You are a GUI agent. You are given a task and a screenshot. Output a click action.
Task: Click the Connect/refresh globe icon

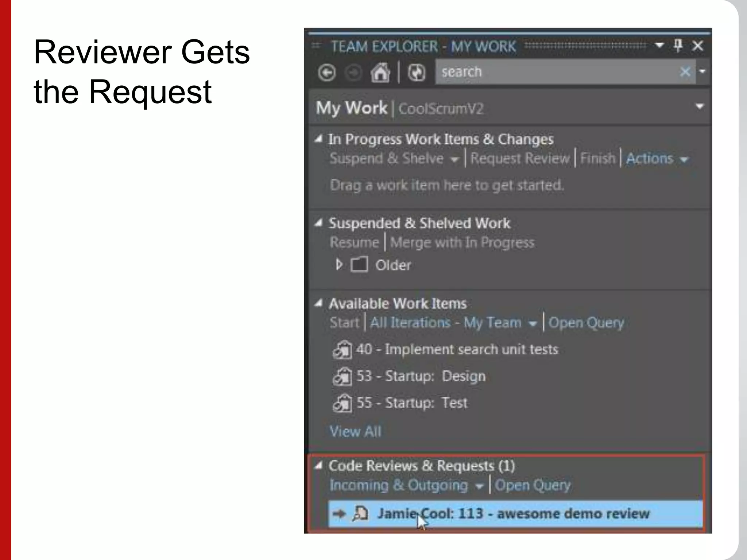click(416, 73)
